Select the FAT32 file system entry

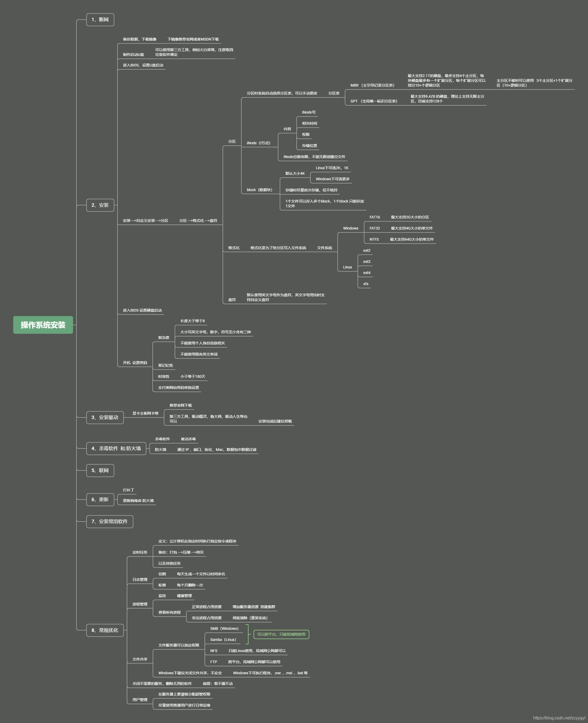pyautogui.click(x=375, y=228)
